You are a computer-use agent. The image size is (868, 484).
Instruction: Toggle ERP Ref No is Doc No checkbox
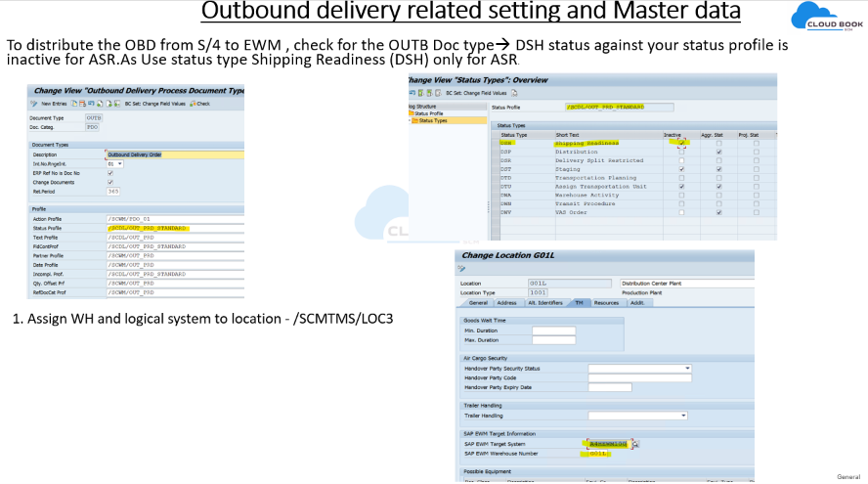pos(110,173)
